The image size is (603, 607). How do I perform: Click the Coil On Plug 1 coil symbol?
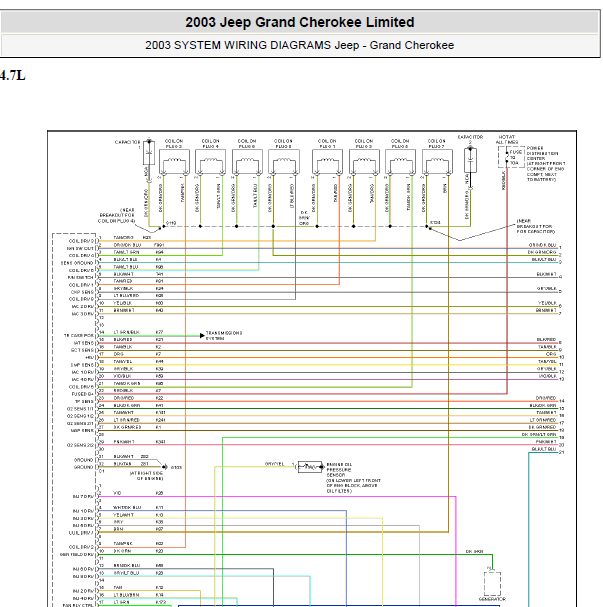(327, 162)
